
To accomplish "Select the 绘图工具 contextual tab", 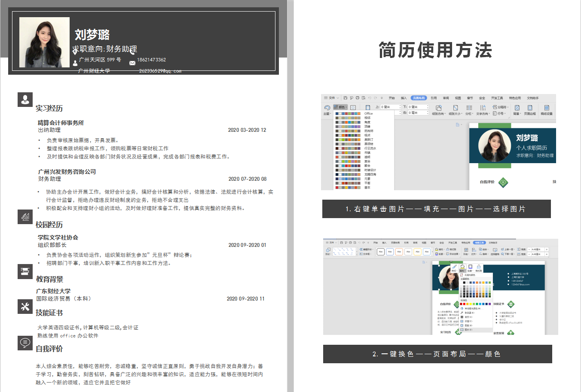I will click(480, 242).
